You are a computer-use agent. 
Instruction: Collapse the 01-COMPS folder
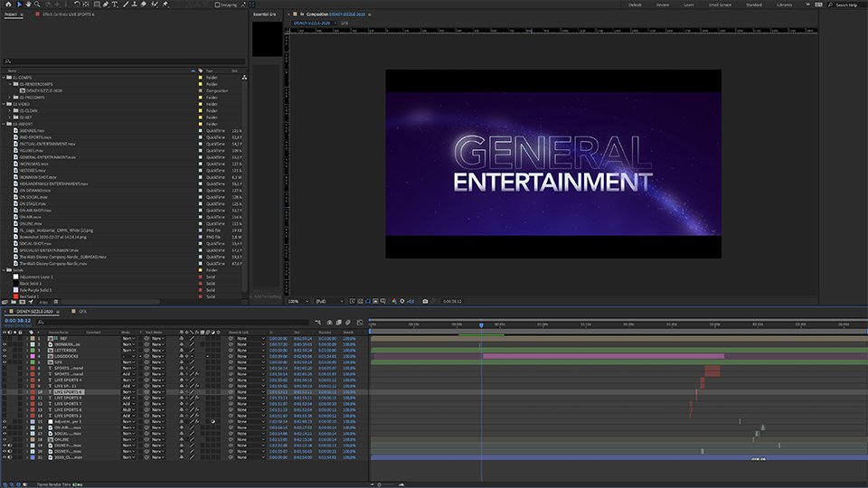(x=4, y=78)
